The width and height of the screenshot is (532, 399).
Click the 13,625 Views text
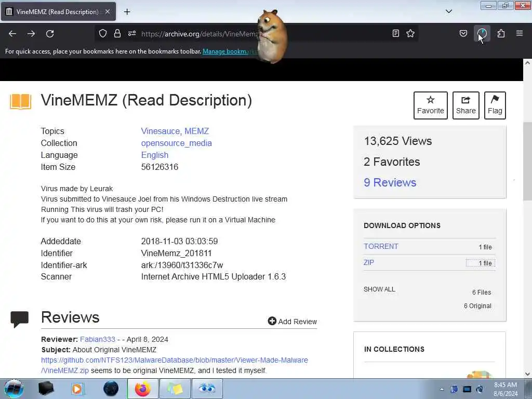coord(397,141)
